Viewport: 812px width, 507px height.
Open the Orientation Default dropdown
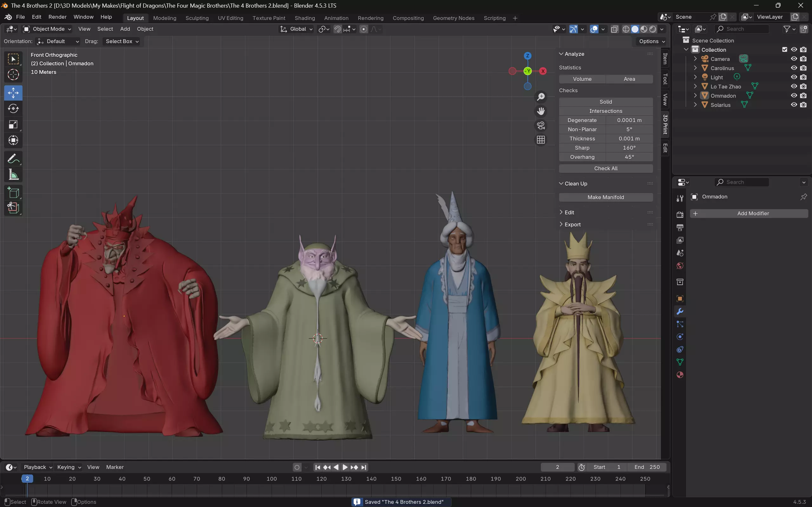point(58,41)
